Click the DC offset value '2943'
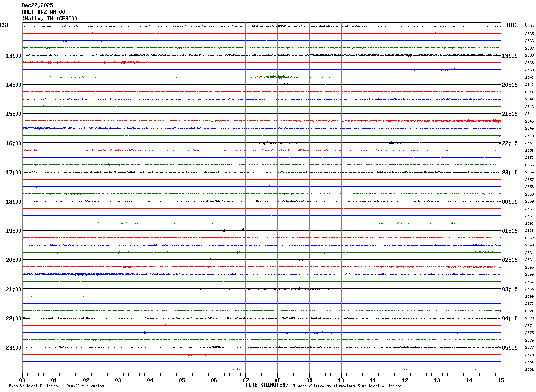This screenshot has width=536, height=392. (529, 107)
